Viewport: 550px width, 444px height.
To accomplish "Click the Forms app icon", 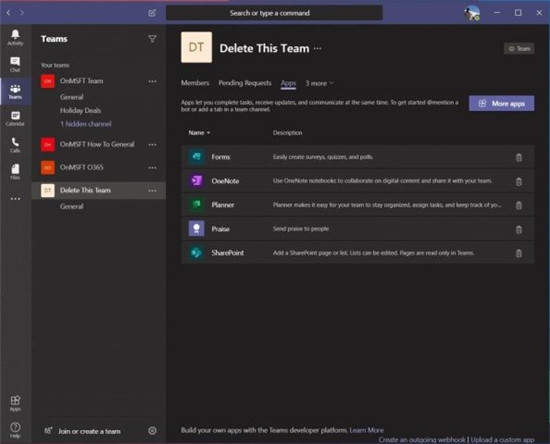I will 196,156.
